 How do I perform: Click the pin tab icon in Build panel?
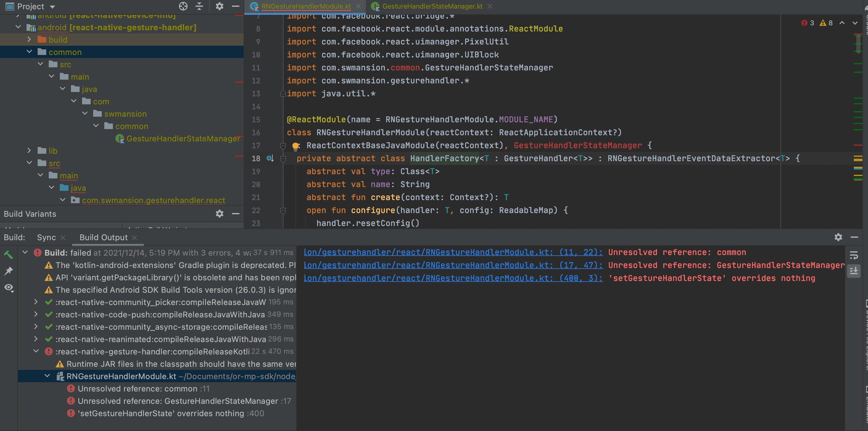8,271
